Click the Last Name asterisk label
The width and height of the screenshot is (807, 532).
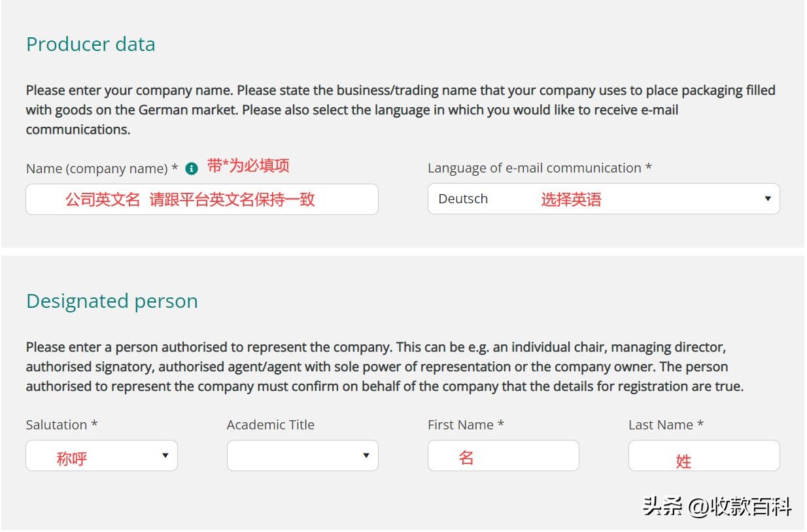click(x=702, y=424)
